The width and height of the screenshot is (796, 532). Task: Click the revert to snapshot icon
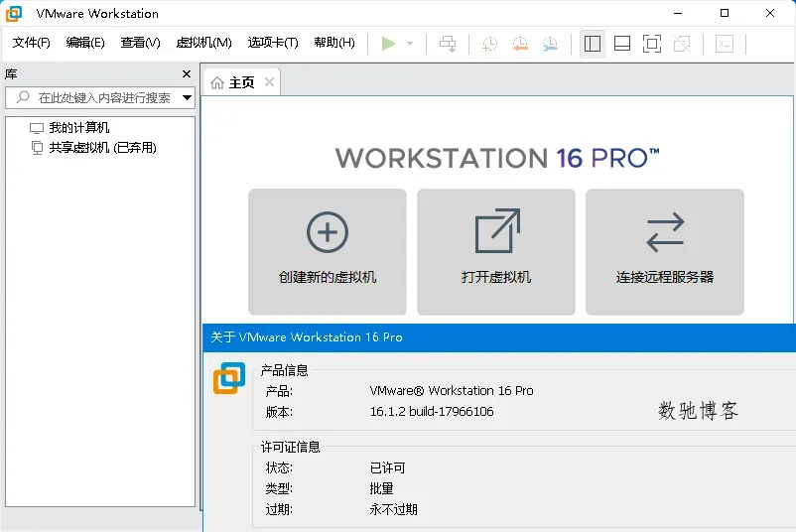coord(520,44)
